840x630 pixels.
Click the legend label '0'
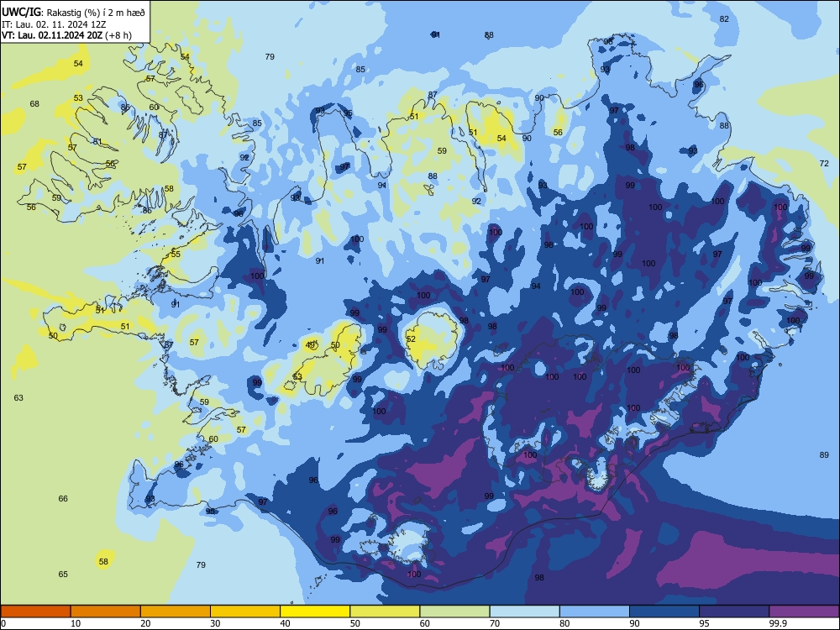click(x=3, y=623)
